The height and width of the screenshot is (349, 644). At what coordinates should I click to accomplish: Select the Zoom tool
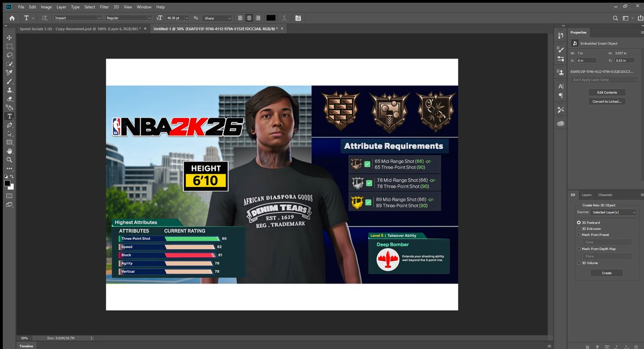click(9, 159)
